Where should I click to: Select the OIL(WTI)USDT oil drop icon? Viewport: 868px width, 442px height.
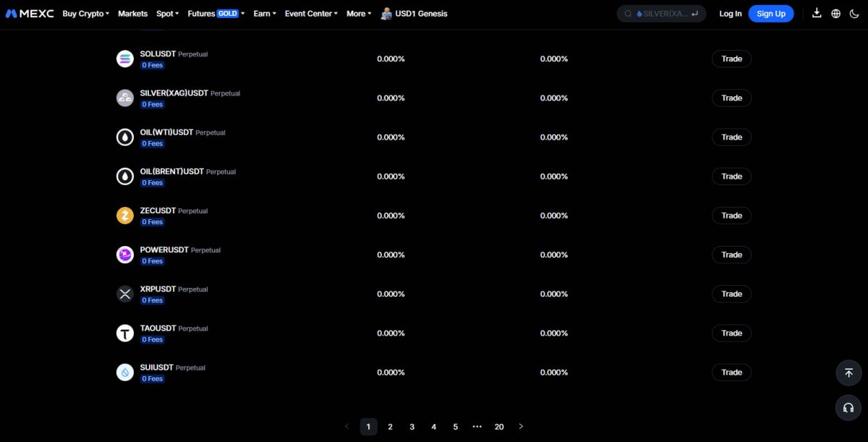coord(124,136)
